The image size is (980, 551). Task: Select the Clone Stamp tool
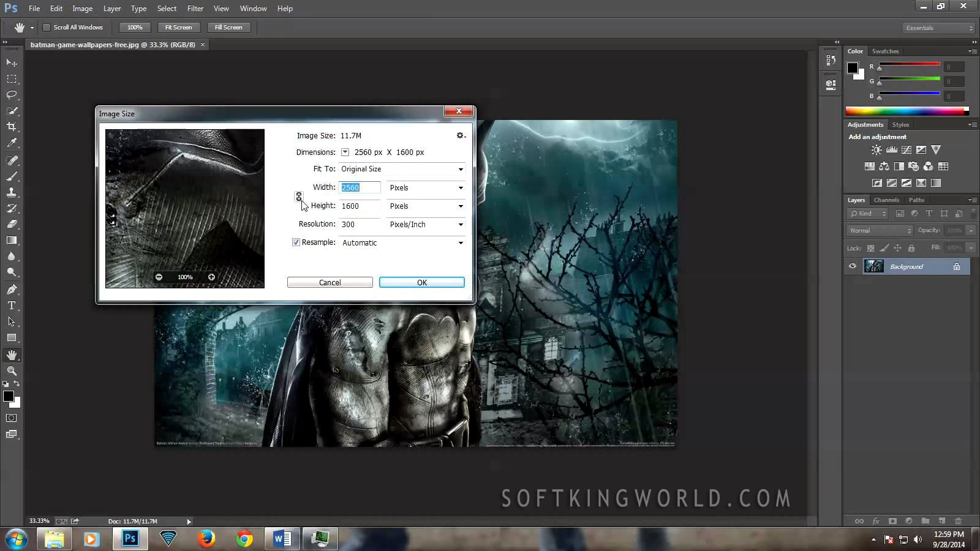(x=12, y=192)
